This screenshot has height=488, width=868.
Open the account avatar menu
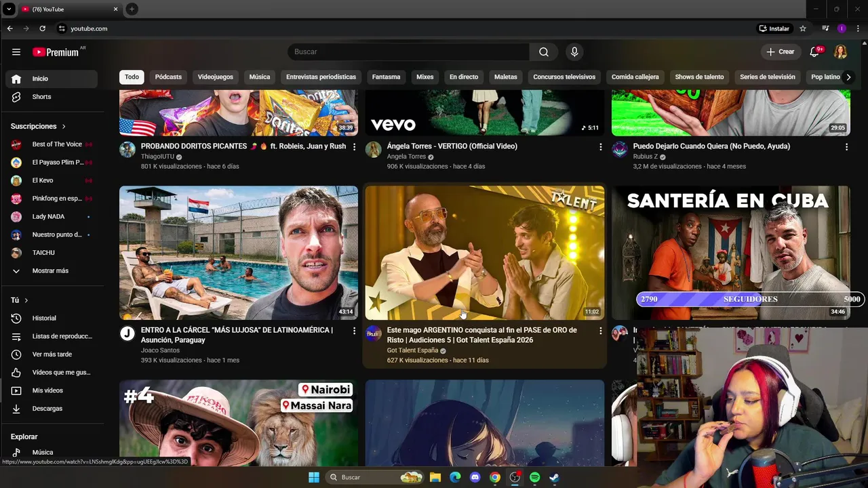click(x=840, y=52)
